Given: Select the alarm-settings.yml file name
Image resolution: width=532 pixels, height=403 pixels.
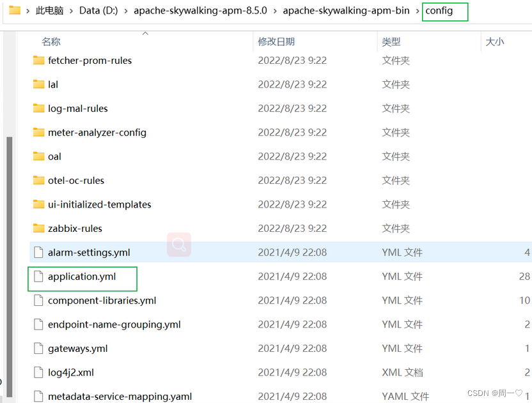Looking at the screenshot, I should click(89, 252).
